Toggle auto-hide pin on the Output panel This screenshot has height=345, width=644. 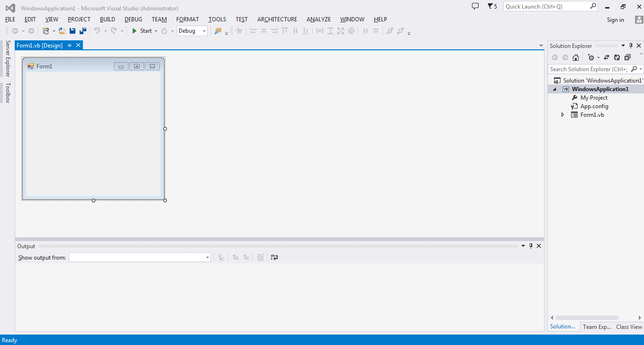pyautogui.click(x=531, y=246)
